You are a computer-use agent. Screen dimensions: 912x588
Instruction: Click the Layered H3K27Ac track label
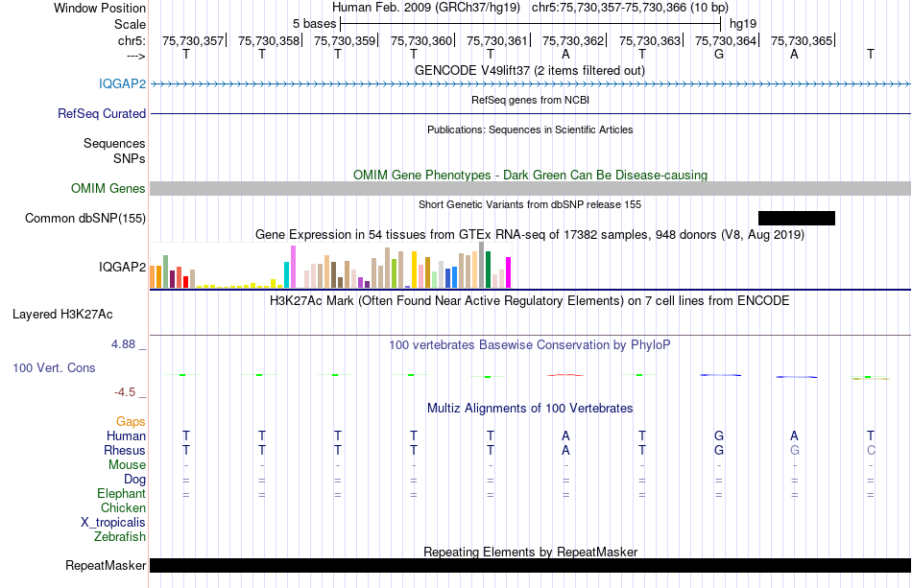(62, 315)
